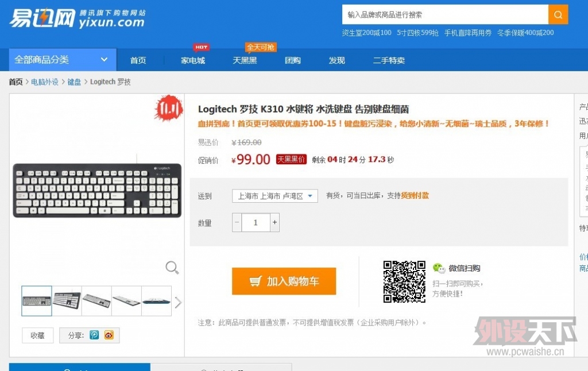Share to Tencent Weibo icon
The width and height of the screenshot is (588, 371).
(94, 335)
